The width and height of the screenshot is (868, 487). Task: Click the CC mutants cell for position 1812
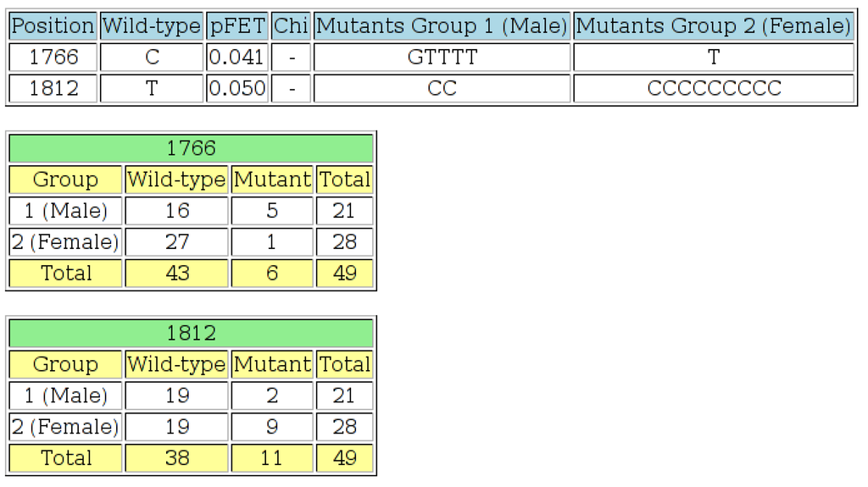tap(442, 88)
